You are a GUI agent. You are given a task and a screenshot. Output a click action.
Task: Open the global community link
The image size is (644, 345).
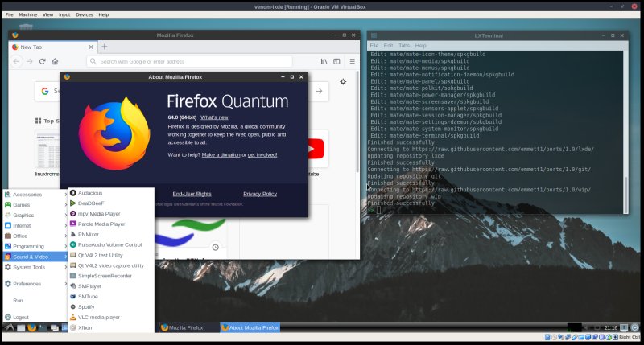265,127
